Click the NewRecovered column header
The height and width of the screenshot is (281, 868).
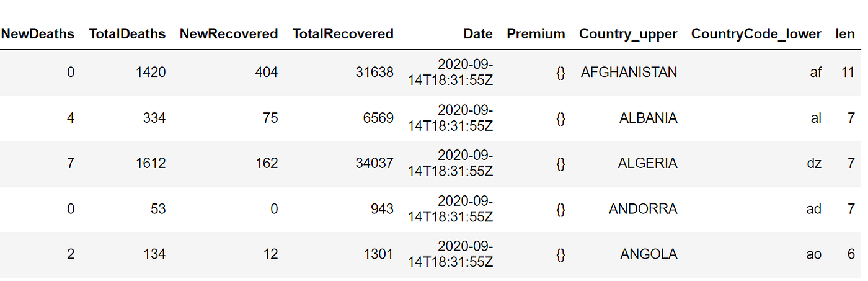[x=229, y=34]
